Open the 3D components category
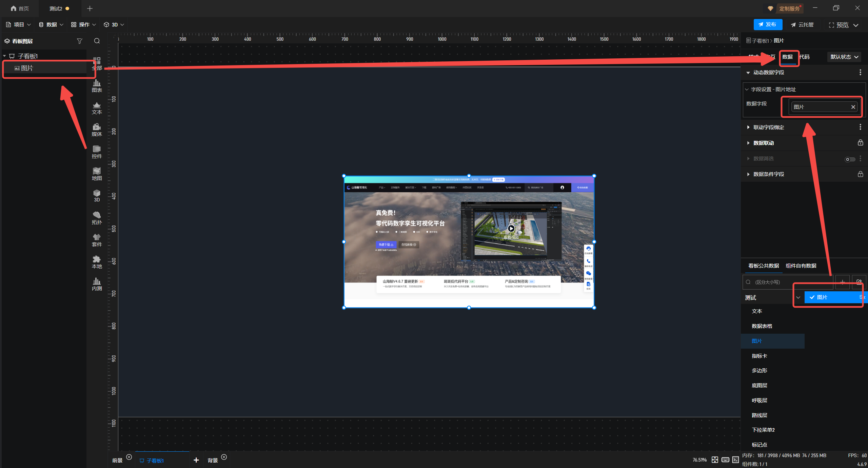 (x=97, y=196)
